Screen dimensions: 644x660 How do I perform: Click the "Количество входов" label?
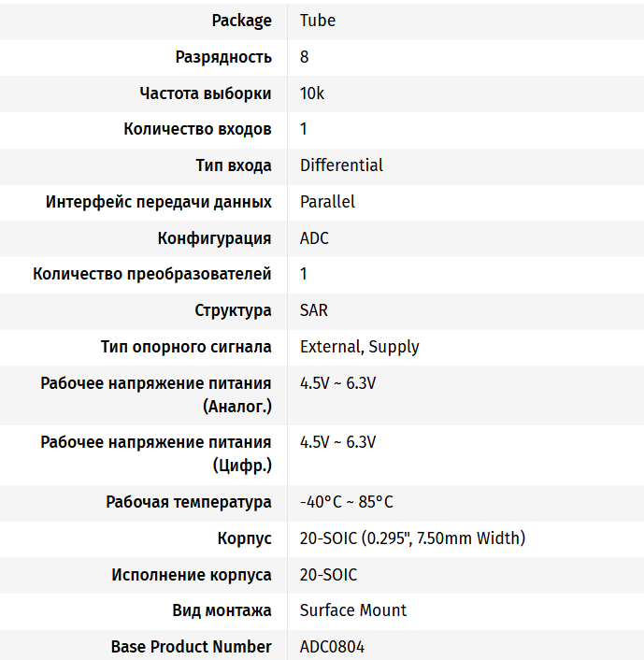tap(197, 129)
